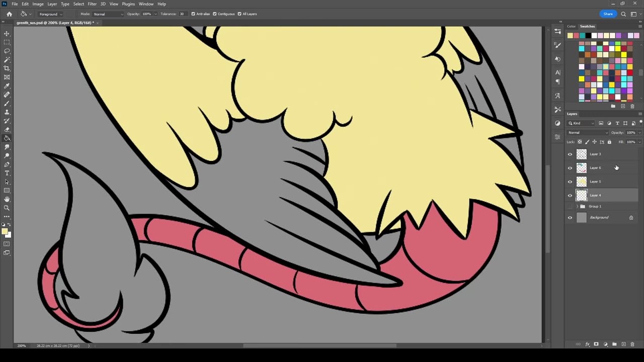Select the Lasso tool
Screen dimensions: 644x362
point(7,51)
